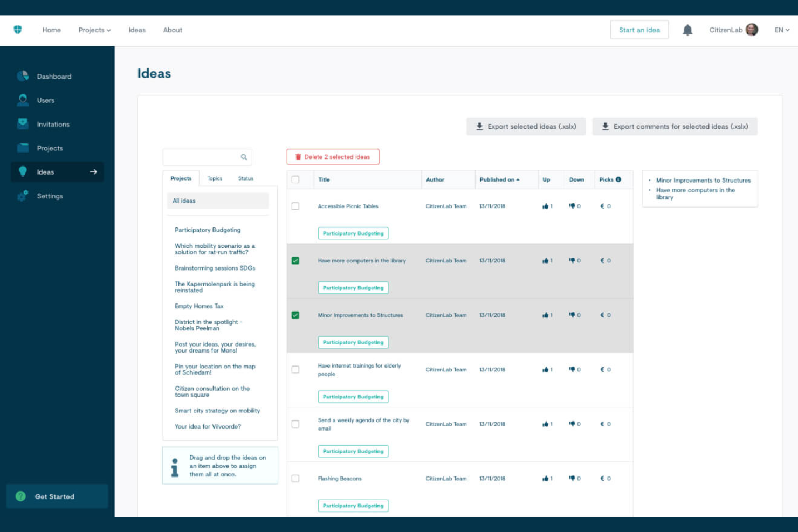Sort by the Author column header
Viewport: 798px width, 532px height.
(x=435, y=179)
